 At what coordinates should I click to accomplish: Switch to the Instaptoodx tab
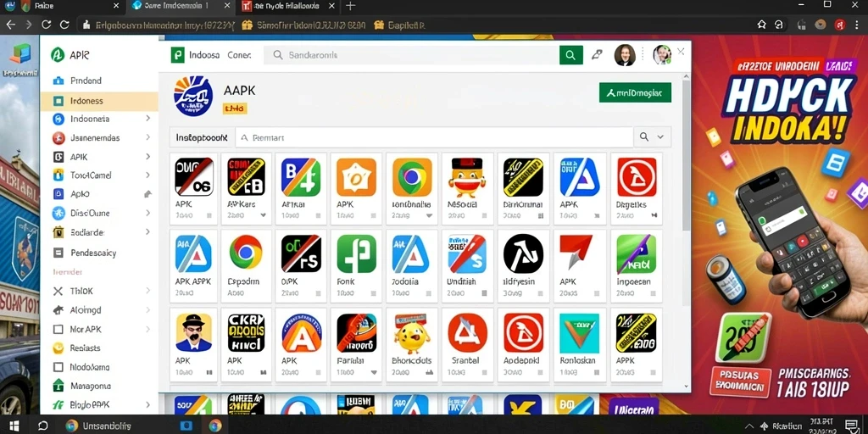click(202, 137)
